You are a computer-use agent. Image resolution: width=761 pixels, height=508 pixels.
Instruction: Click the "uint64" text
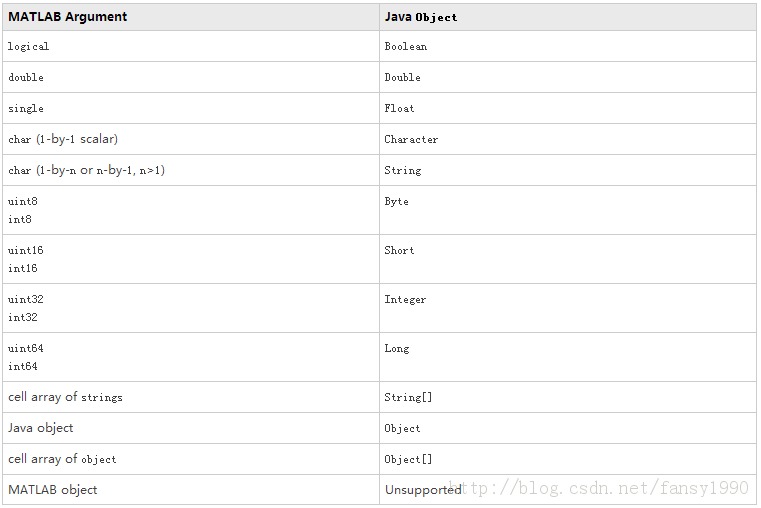click(x=26, y=348)
